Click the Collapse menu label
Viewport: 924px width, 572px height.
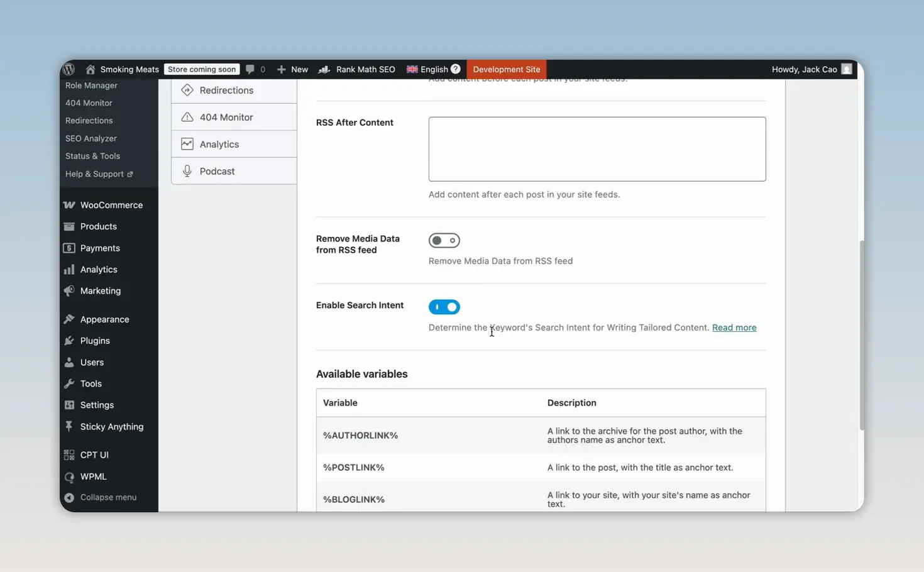(108, 497)
